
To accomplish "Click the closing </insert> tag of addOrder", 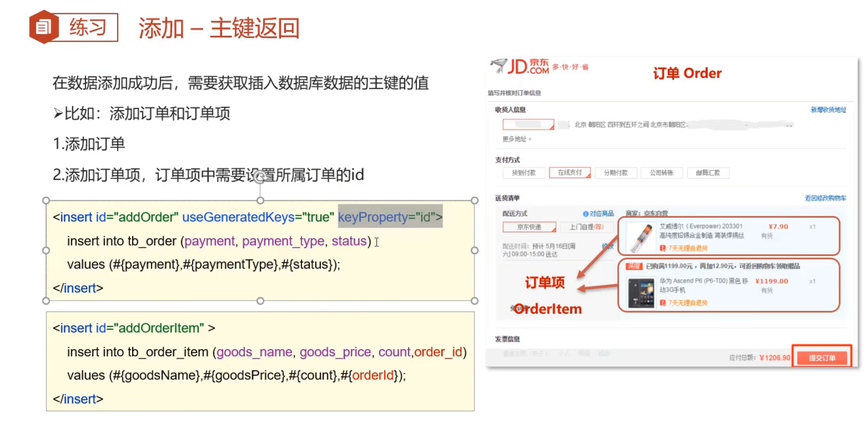I will 78,288.
